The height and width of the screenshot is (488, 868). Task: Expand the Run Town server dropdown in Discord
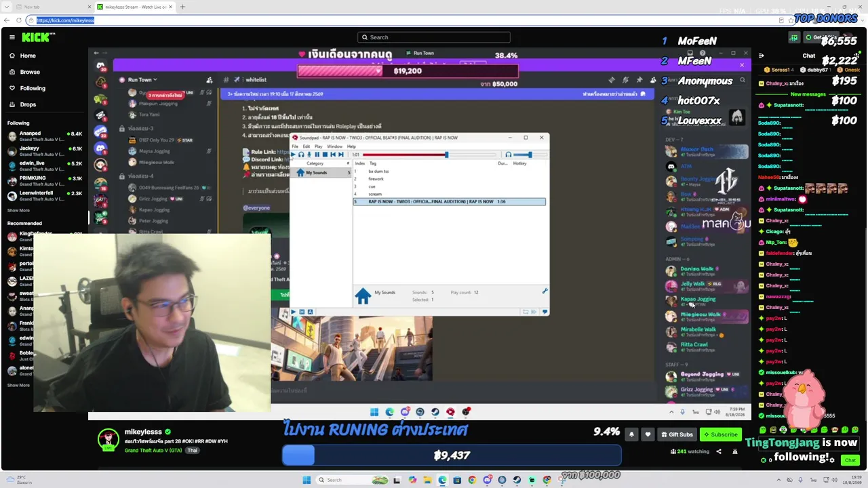[x=141, y=80]
